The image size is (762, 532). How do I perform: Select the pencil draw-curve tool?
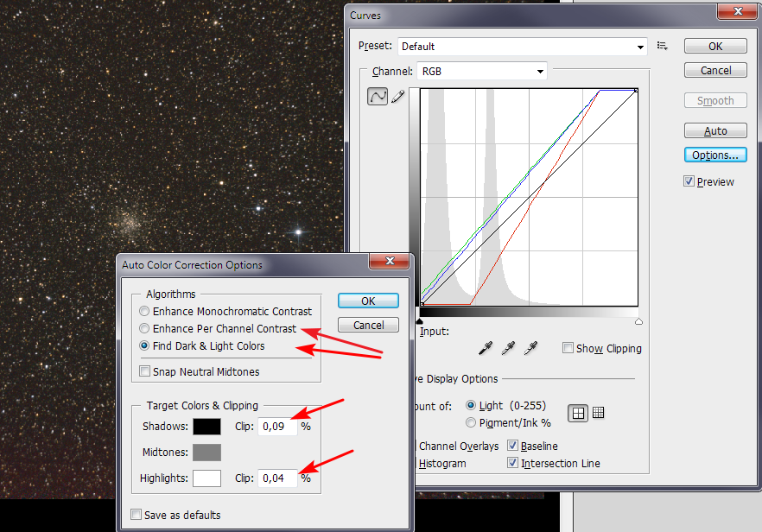pyautogui.click(x=398, y=98)
